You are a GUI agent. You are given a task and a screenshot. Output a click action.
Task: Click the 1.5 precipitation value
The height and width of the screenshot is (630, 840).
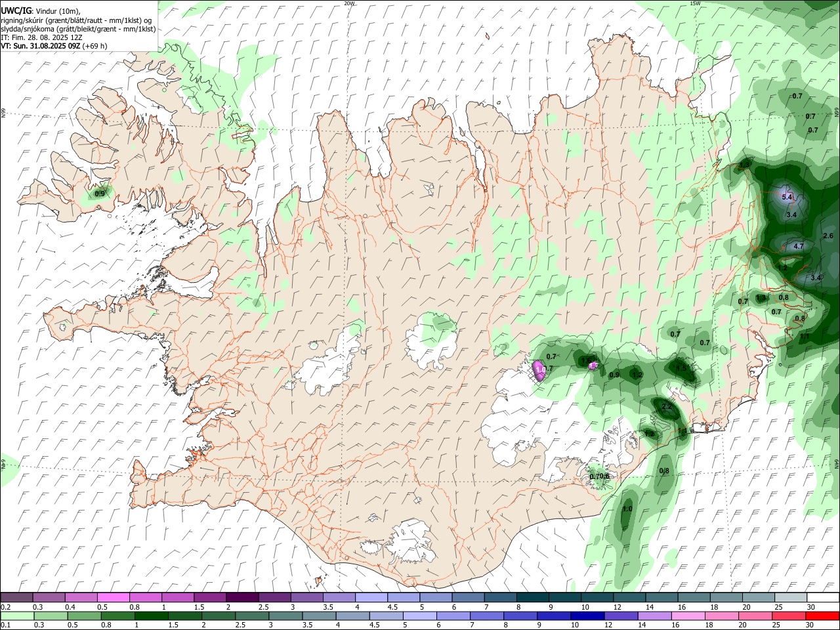point(681,368)
